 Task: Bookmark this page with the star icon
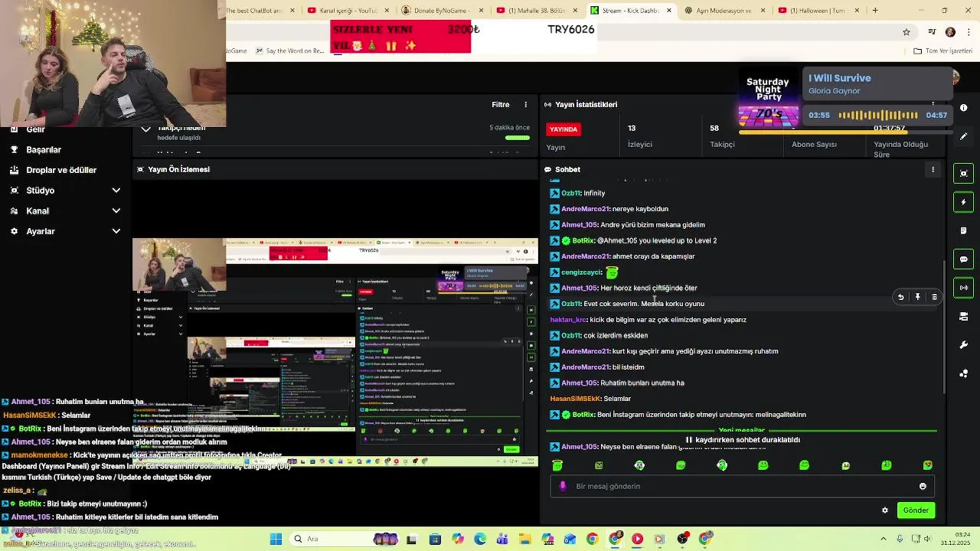tap(906, 32)
